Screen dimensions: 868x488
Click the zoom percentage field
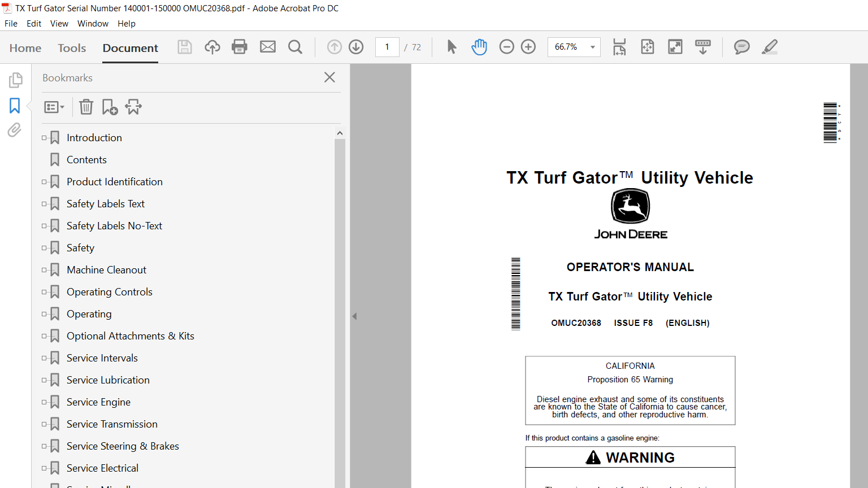tap(566, 47)
